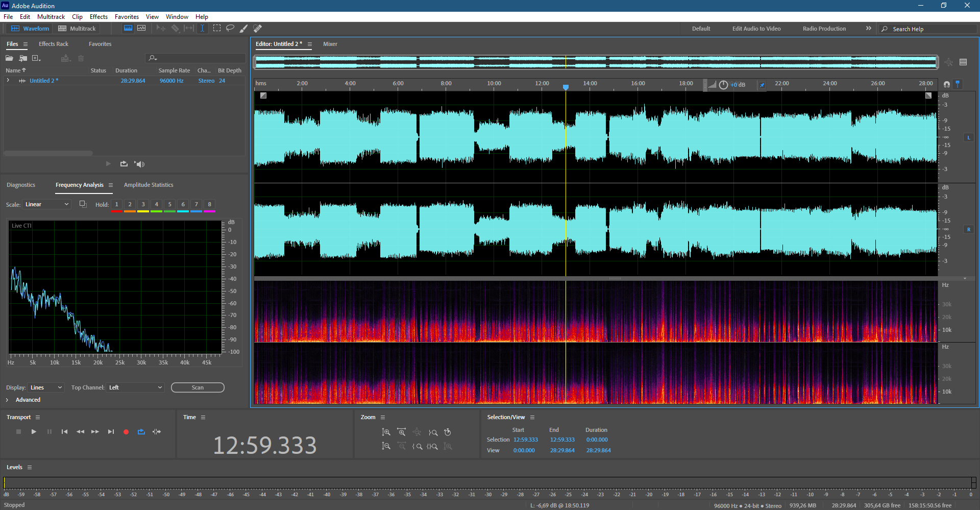Select Untitled 2 file name
This screenshot has height=510, width=980.
(43, 81)
